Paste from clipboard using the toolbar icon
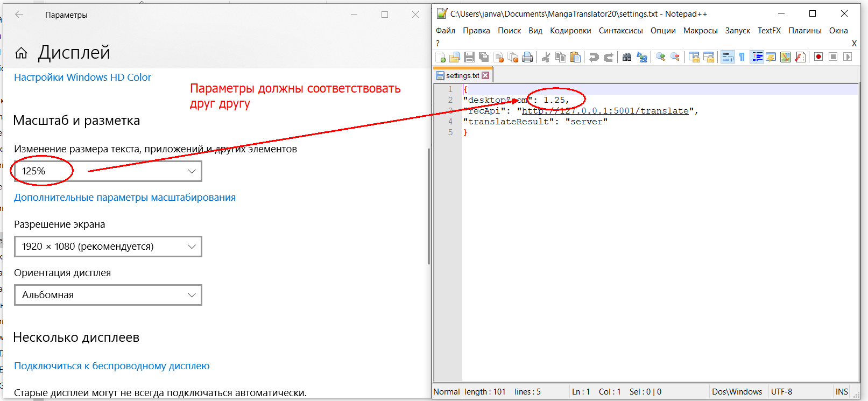The height and width of the screenshot is (401, 868). pos(575,57)
